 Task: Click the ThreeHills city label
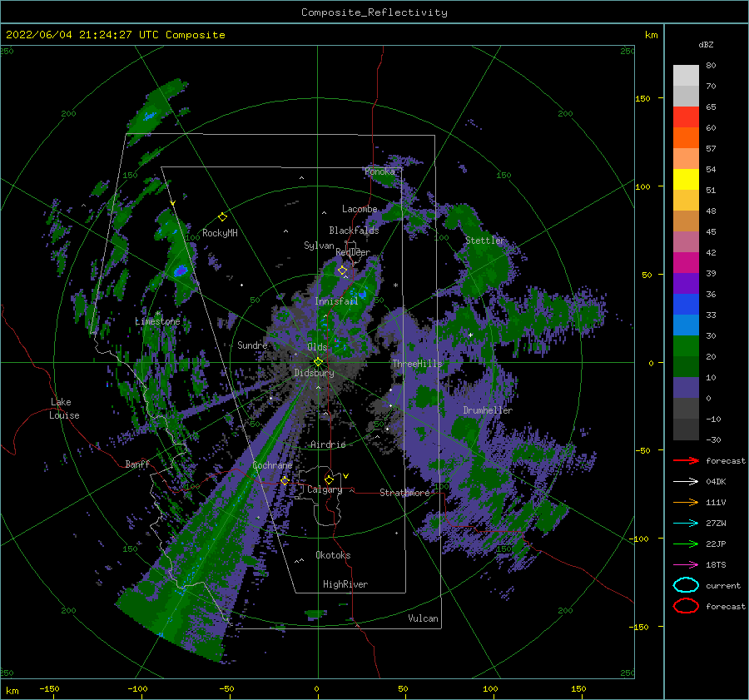[x=418, y=364]
